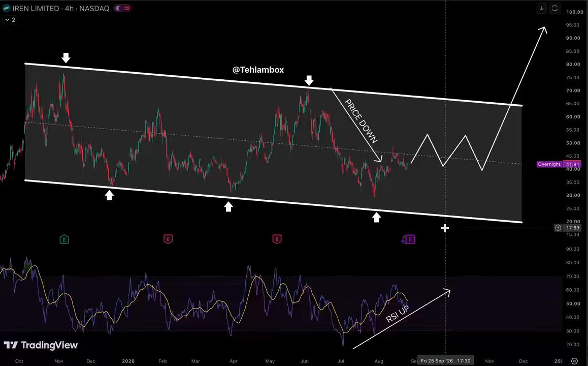The height and width of the screenshot is (366, 588).
Task: Click the crosshair price label 17.69
Action: 573,228
